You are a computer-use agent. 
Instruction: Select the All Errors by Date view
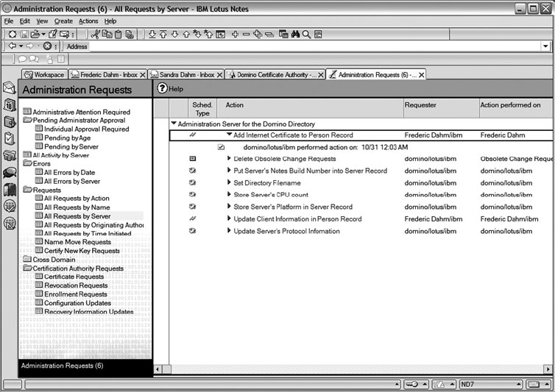69,172
